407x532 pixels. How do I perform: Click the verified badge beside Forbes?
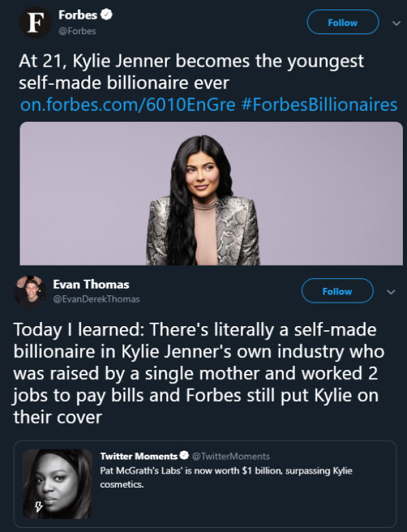106,16
